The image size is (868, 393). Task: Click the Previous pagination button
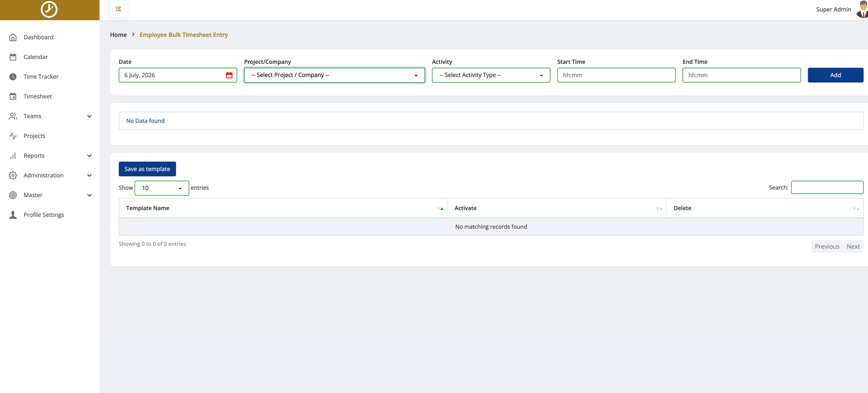tap(827, 247)
